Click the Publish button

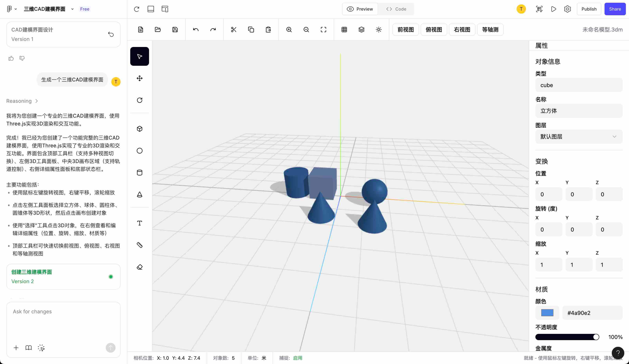(589, 9)
